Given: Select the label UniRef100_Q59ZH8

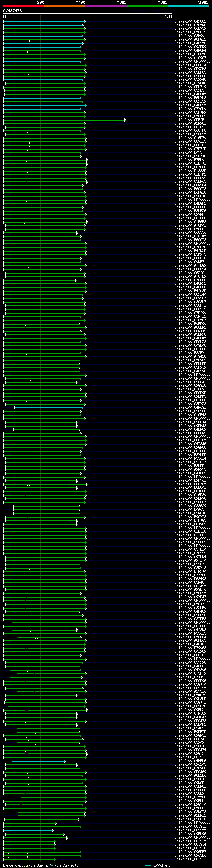Looking at the screenshot, I should (190, 69).
